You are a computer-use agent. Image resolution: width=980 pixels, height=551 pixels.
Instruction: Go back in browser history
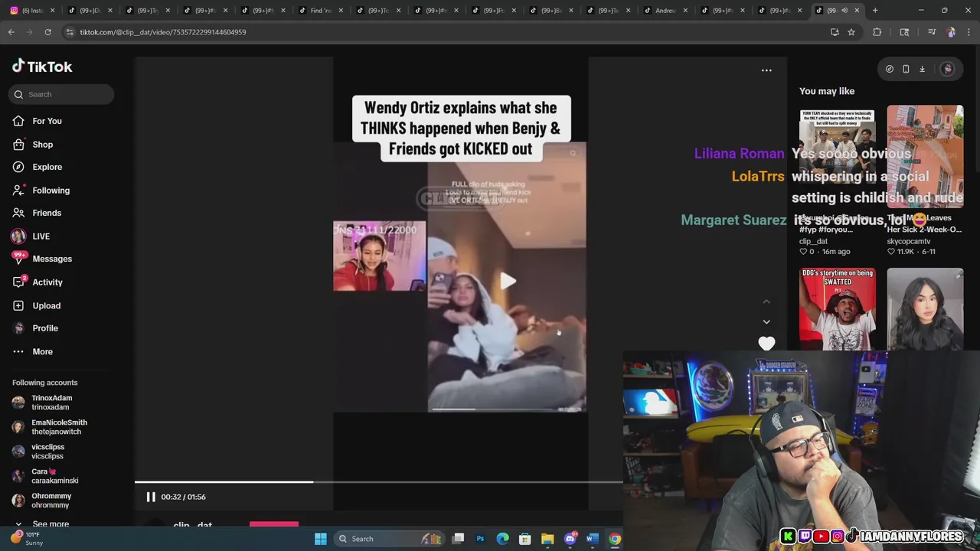pyautogui.click(x=11, y=32)
